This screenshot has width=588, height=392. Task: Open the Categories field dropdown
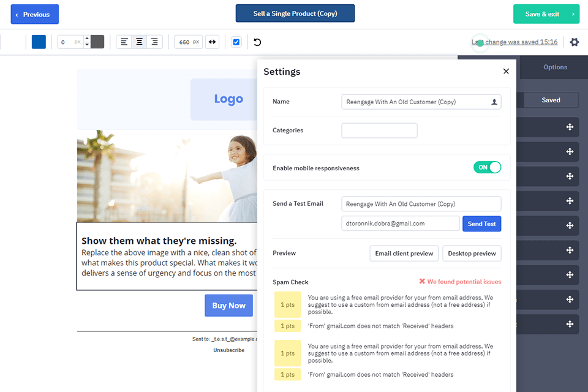click(379, 130)
